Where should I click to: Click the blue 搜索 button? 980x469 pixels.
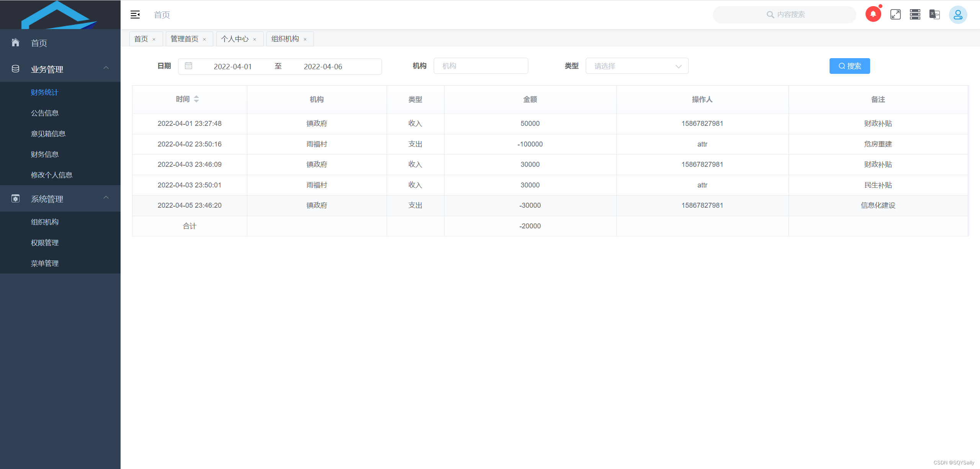click(x=849, y=66)
